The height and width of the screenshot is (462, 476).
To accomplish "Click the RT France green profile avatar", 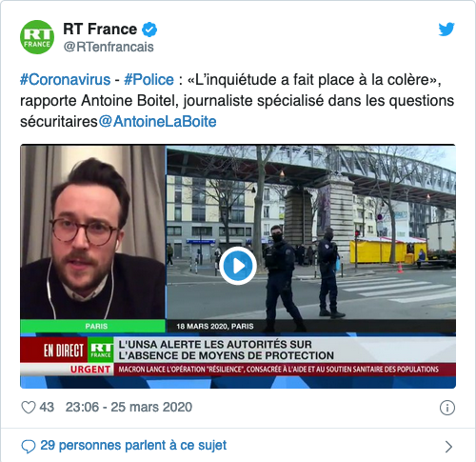I will [x=37, y=37].
